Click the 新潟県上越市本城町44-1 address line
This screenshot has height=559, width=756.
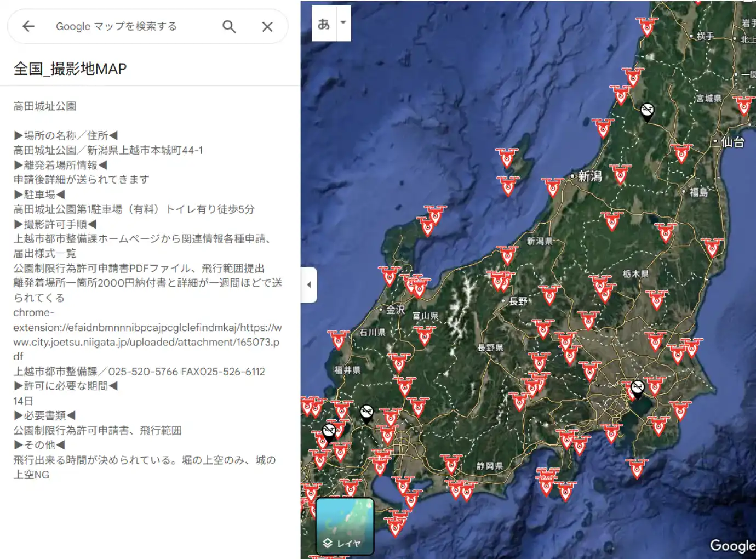[x=108, y=150]
